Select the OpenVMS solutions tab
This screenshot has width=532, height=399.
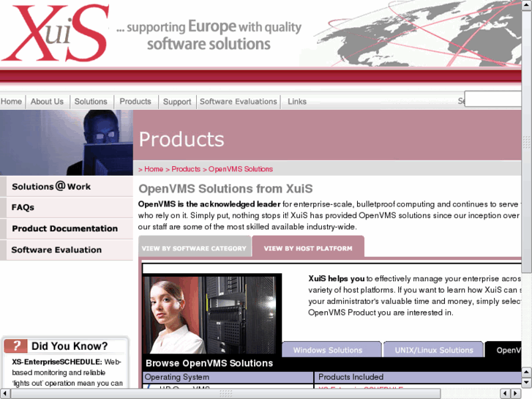(x=503, y=350)
